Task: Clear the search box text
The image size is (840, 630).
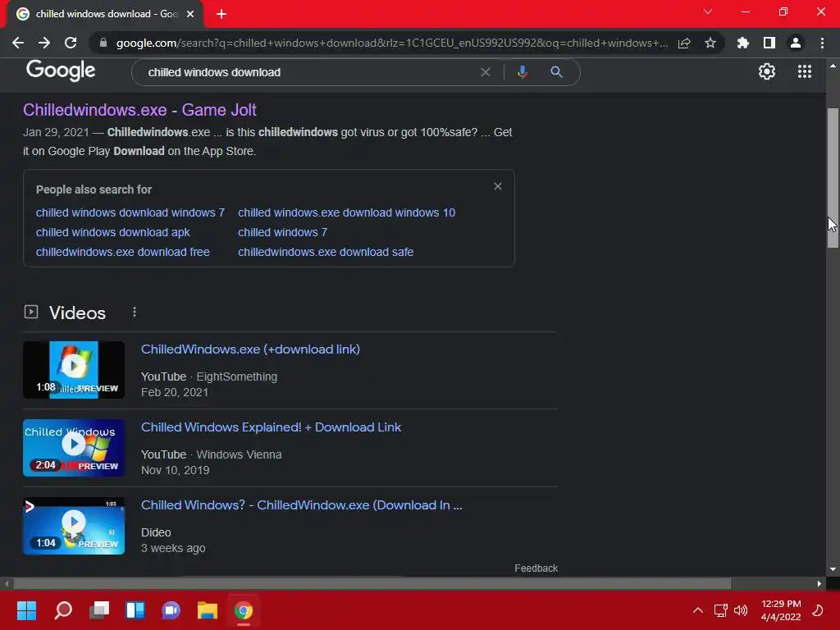Action: coord(486,72)
